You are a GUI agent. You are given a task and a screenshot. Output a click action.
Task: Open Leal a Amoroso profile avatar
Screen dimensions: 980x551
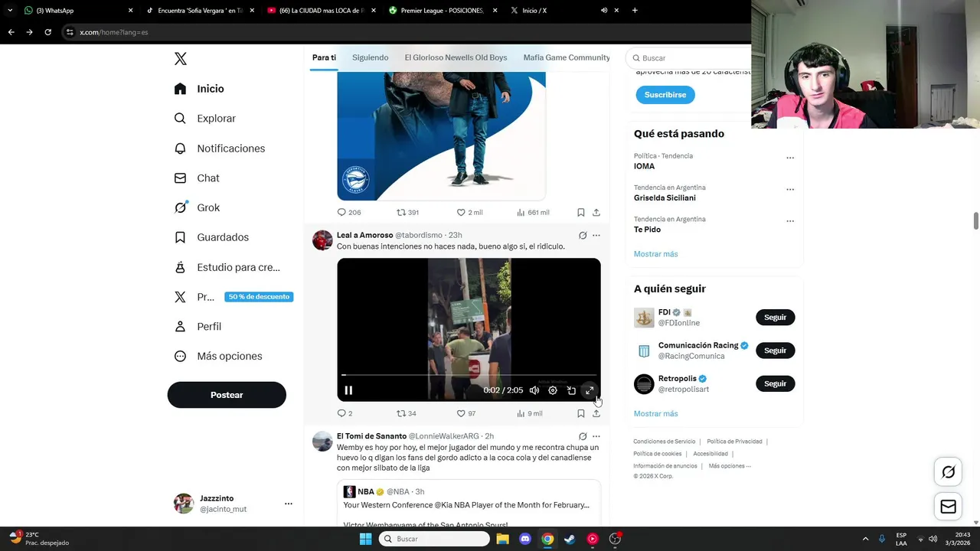click(322, 240)
